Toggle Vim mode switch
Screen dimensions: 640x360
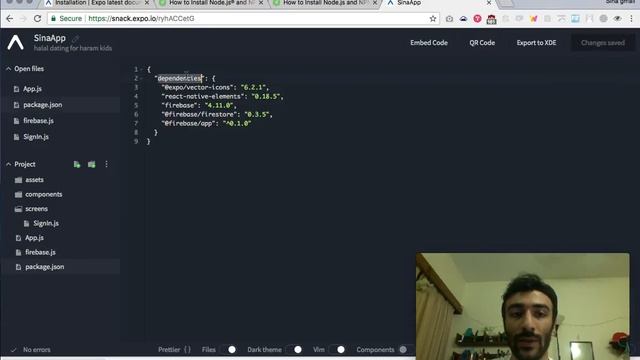[x=337, y=349]
